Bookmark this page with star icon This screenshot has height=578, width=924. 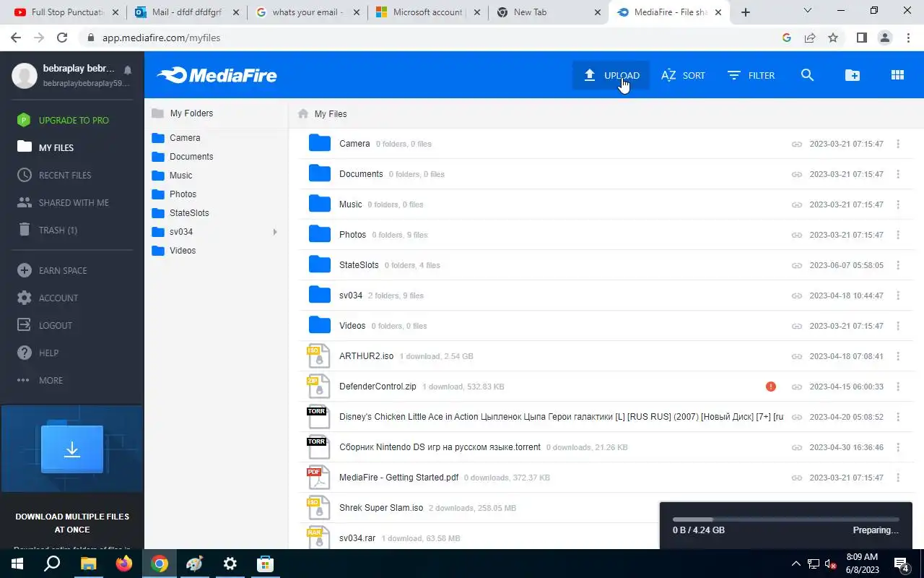tap(833, 38)
